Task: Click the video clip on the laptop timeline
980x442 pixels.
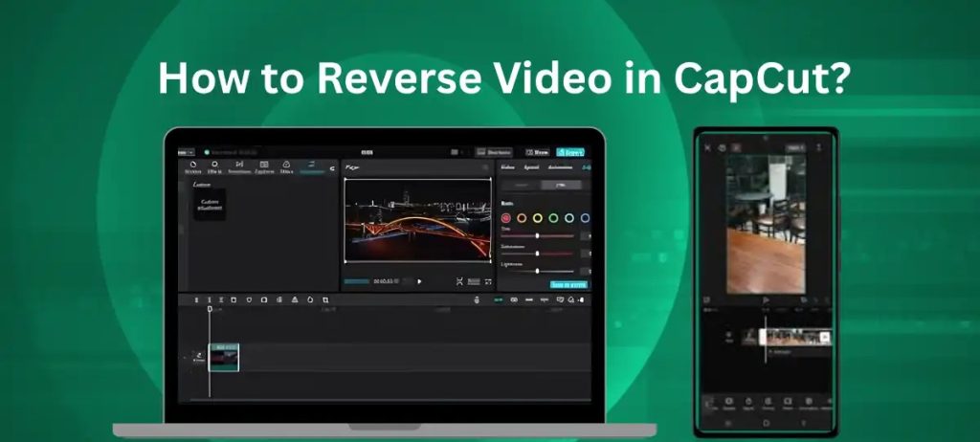Action: click(224, 357)
